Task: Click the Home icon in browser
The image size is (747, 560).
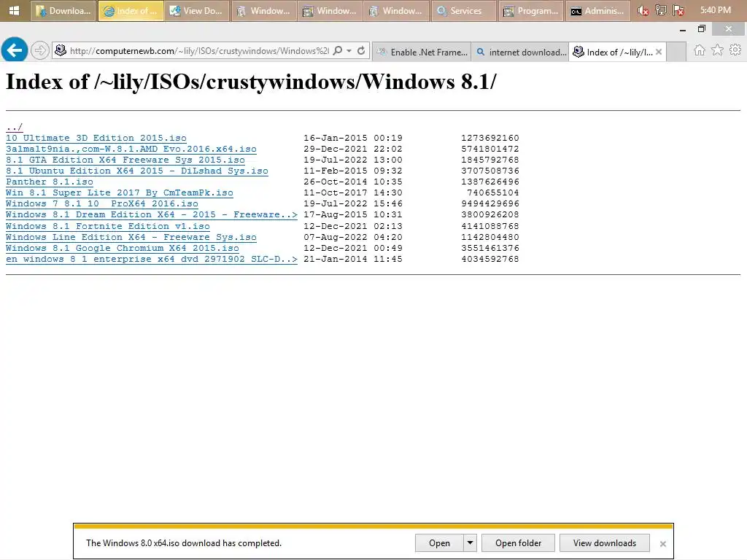Action: tap(700, 50)
